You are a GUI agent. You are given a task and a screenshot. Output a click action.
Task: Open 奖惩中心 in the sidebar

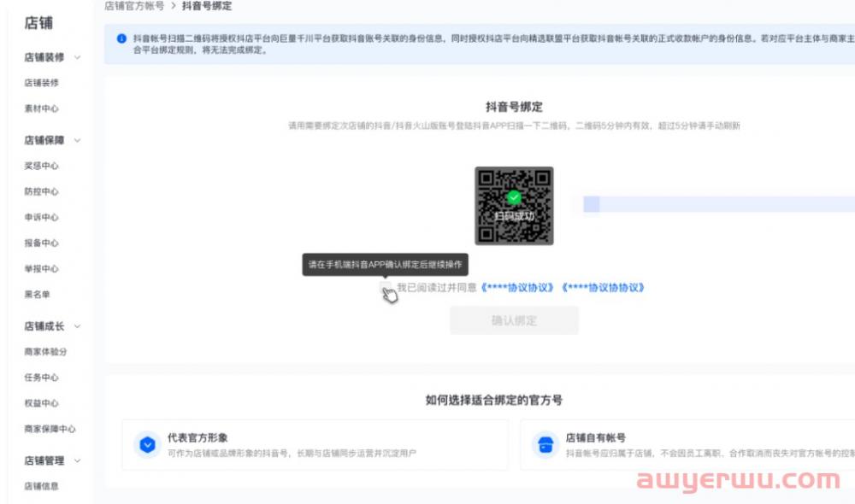tap(41, 166)
